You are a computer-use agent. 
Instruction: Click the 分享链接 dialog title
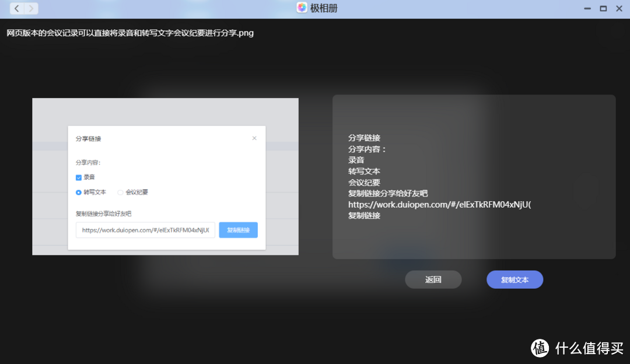89,138
